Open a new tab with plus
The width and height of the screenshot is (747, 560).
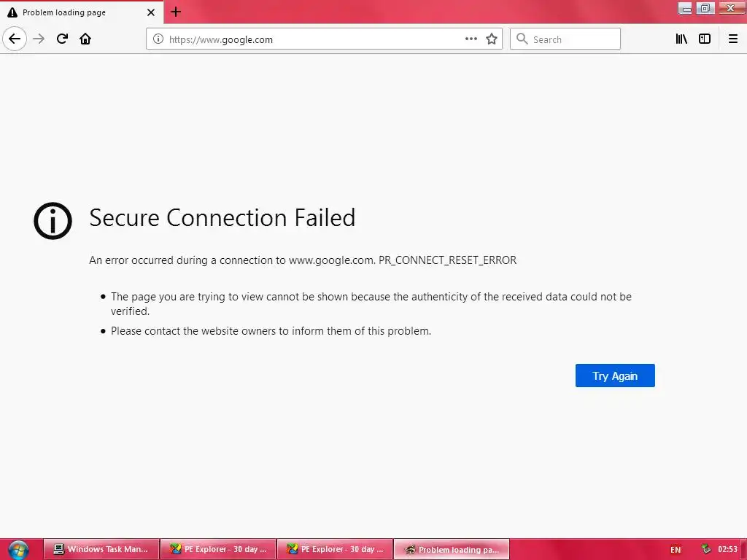pos(176,12)
